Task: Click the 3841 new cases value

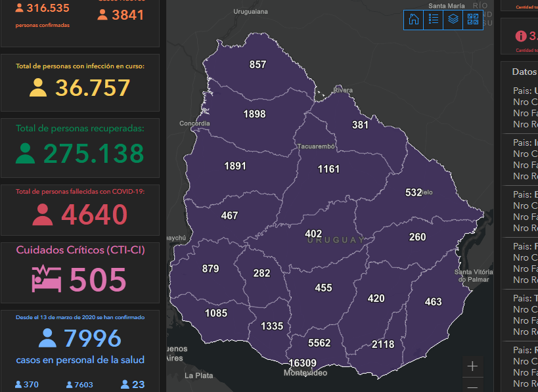Action: coord(127,14)
